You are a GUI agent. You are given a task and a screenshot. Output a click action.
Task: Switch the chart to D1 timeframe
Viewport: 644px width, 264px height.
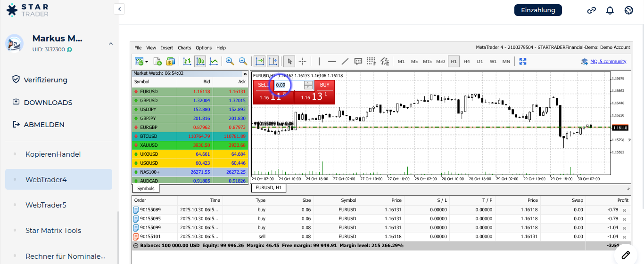tap(479, 61)
